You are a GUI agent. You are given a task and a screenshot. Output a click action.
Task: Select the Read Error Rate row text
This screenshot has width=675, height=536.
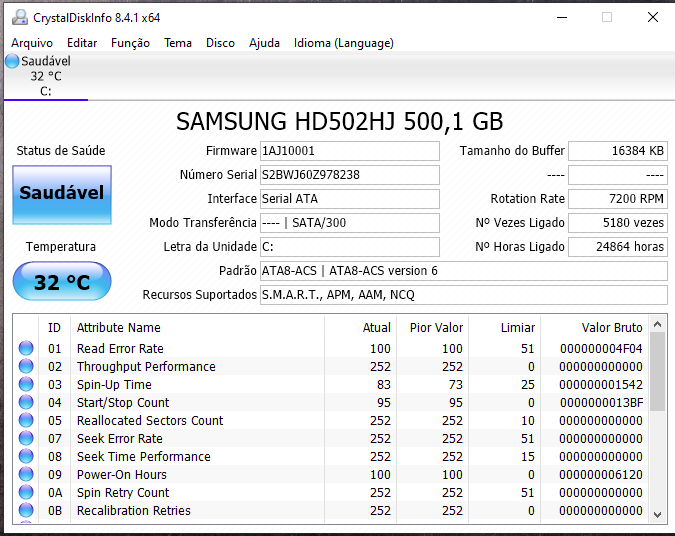(120, 348)
